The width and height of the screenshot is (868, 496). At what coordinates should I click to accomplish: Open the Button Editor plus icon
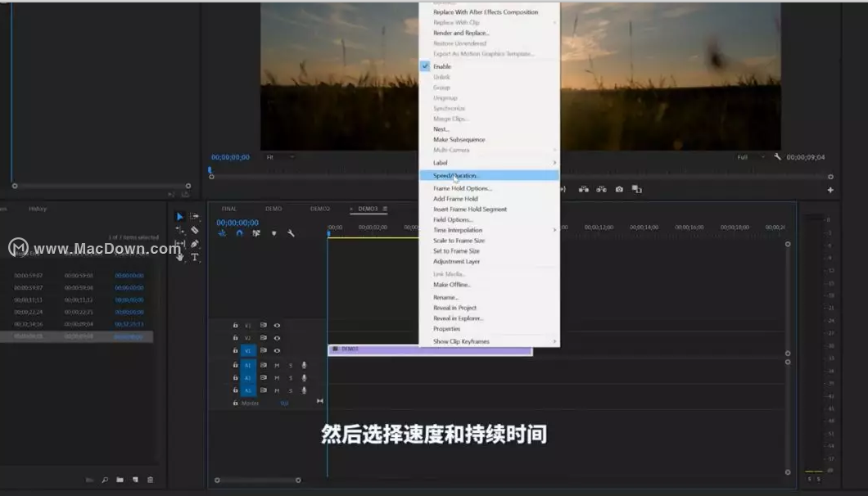click(x=830, y=190)
